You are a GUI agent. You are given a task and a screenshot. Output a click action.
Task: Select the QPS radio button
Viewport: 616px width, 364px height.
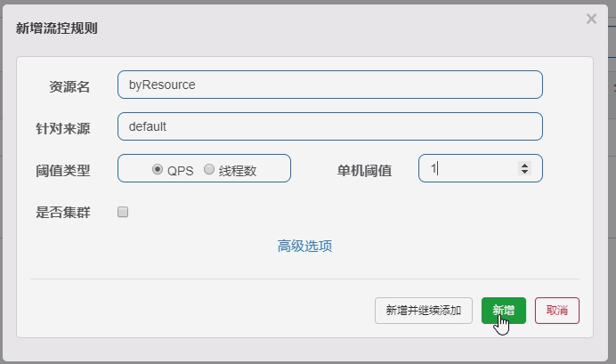(158, 169)
